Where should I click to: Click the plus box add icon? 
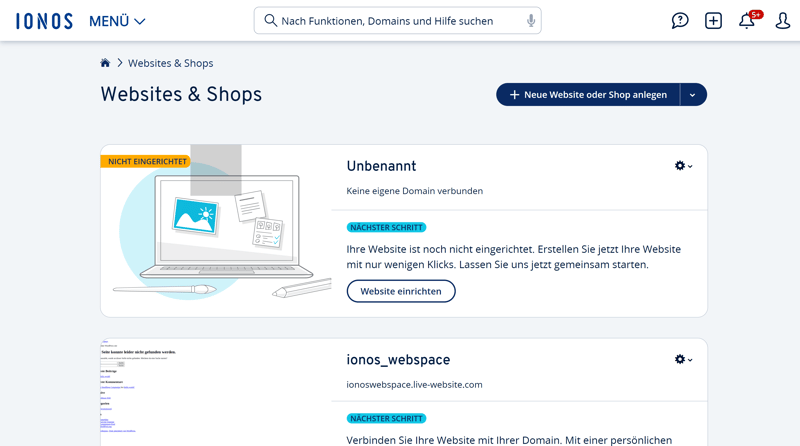click(713, 21)
